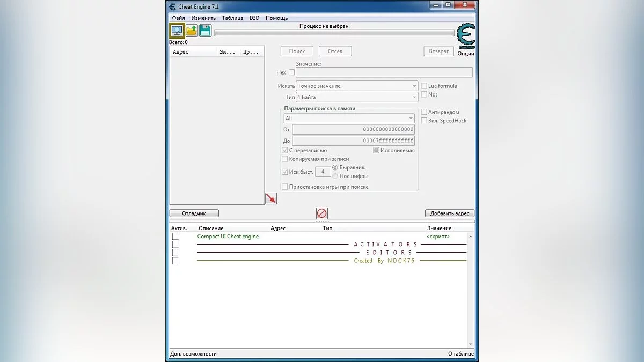Viewport: 644px width, 362px height.
Task: Uncheck С перезаписью option
Action: click(x=284, y=150)
